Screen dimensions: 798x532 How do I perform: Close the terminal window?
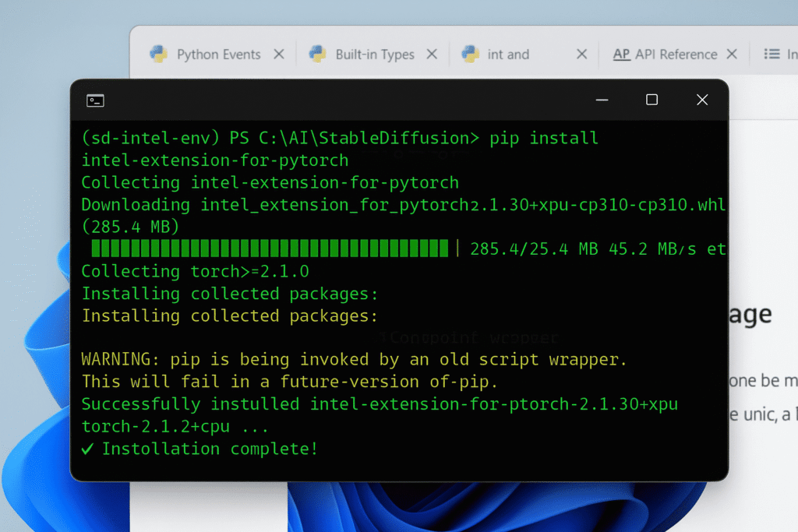coord(702,100)
